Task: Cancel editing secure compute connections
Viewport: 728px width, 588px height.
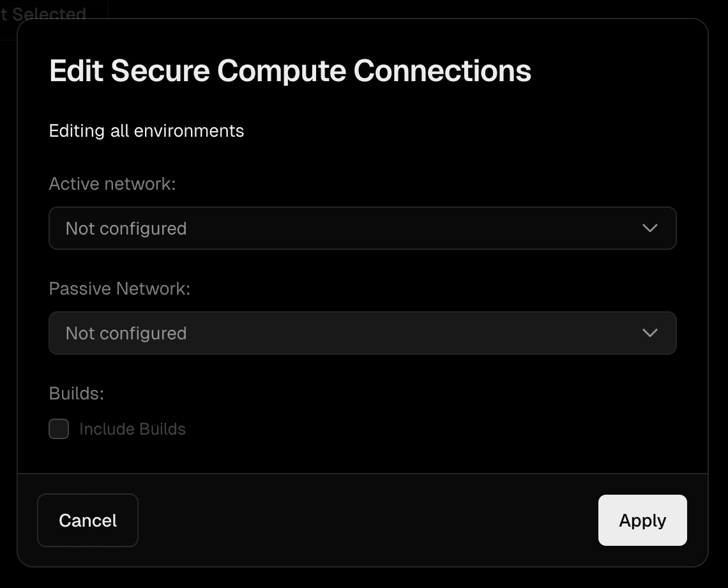Action: pyautogui.click(x=87, y=520)
